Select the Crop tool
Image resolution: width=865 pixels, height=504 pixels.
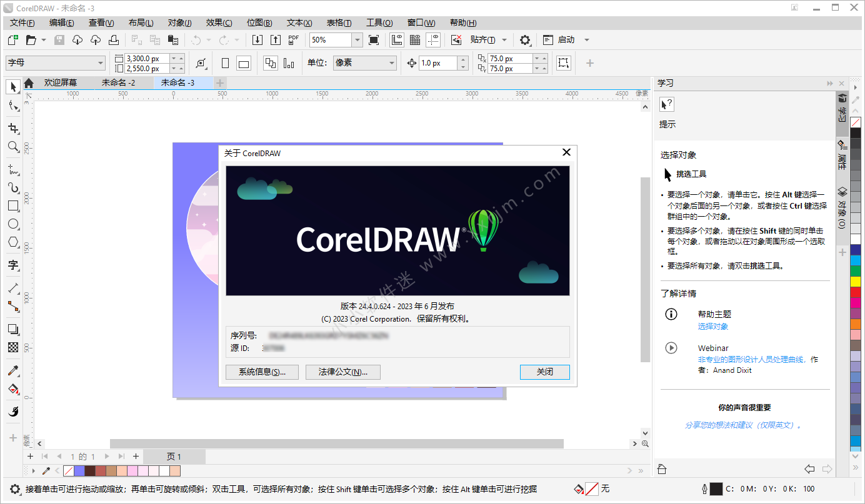pos(13,128)
